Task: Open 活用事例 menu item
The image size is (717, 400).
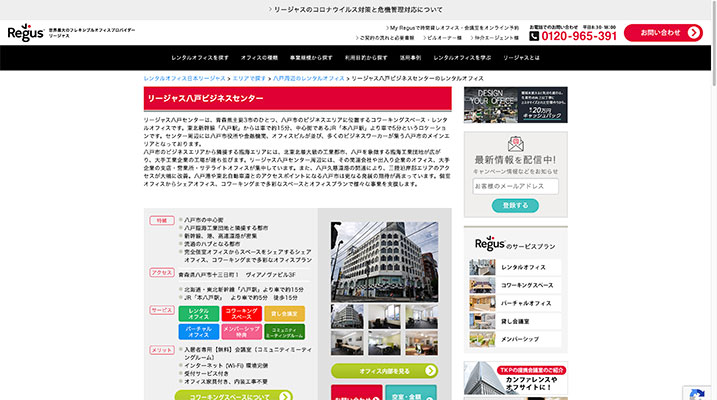Action: click(x=410, y=58)
